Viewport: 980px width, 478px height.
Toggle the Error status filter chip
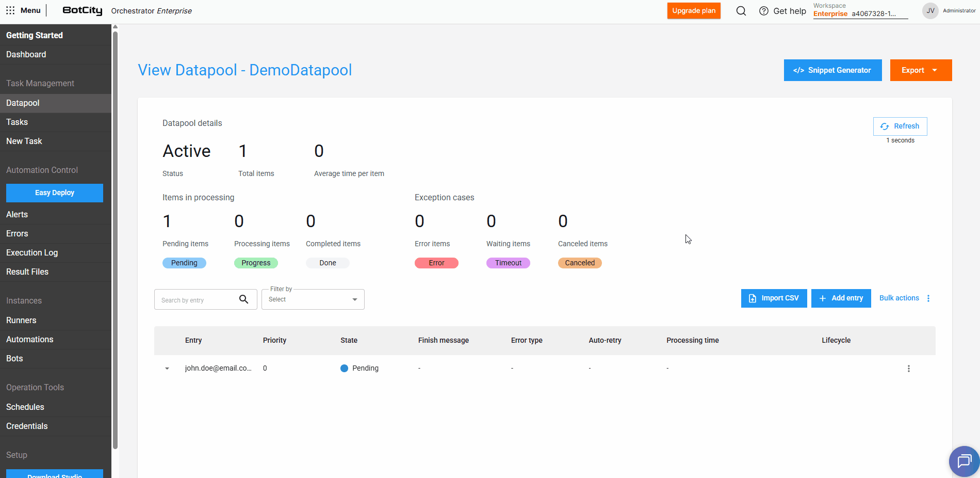tap(436, 263)
